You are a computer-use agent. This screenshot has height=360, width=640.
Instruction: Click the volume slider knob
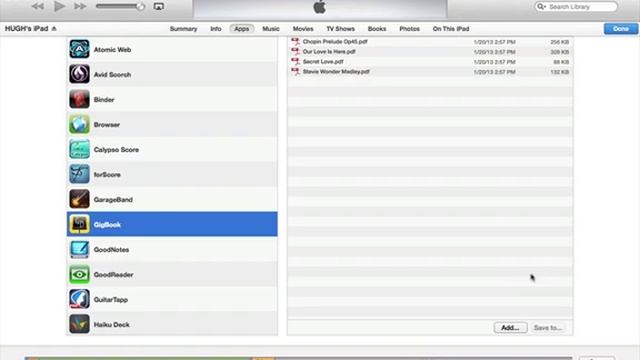click(140, 6)
